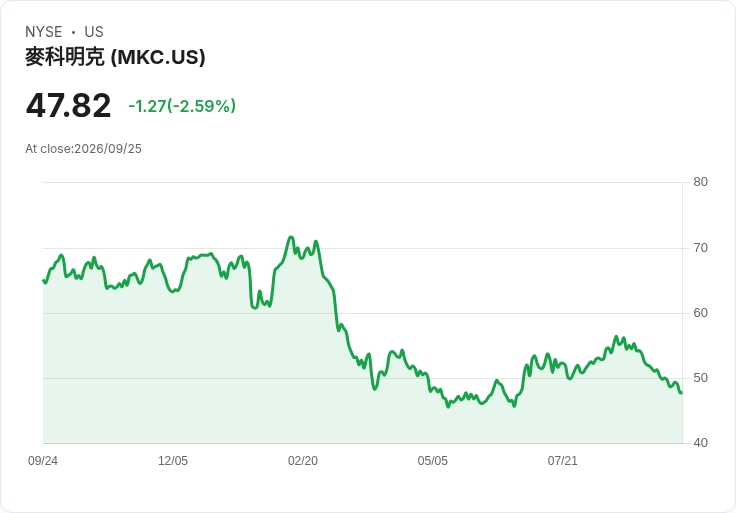Click the price change -1.27(-2.59%)
736x513 pixels.
(182, 106)
